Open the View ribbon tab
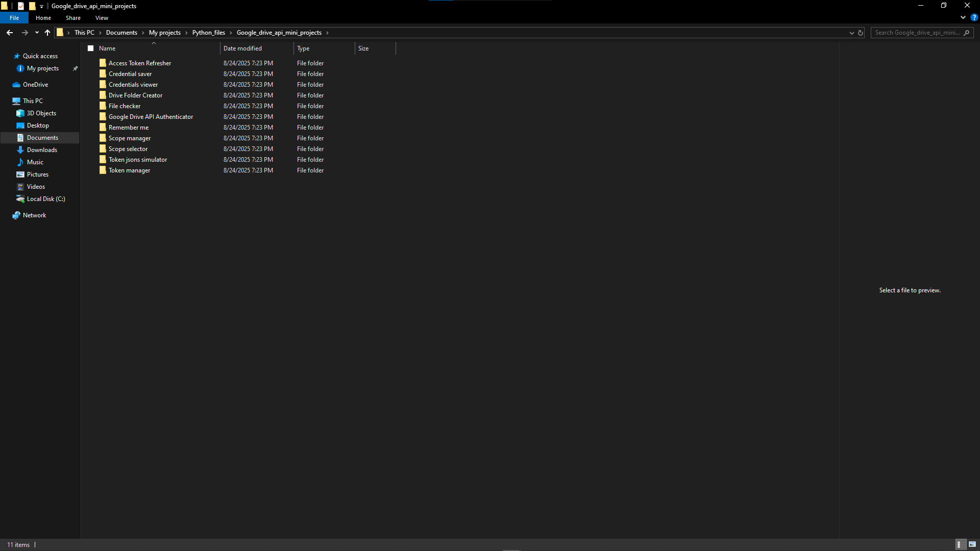The image size is (980, 551). (x=102, y=18)
